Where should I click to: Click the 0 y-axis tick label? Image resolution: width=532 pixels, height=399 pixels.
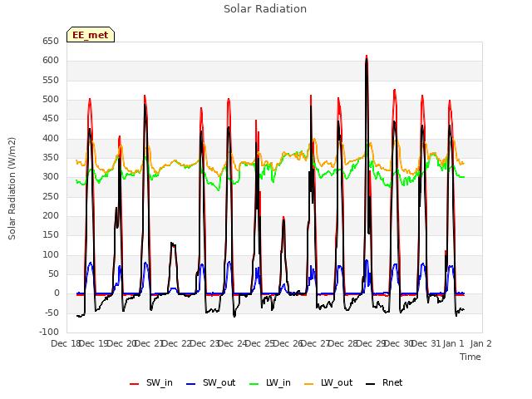57,293
